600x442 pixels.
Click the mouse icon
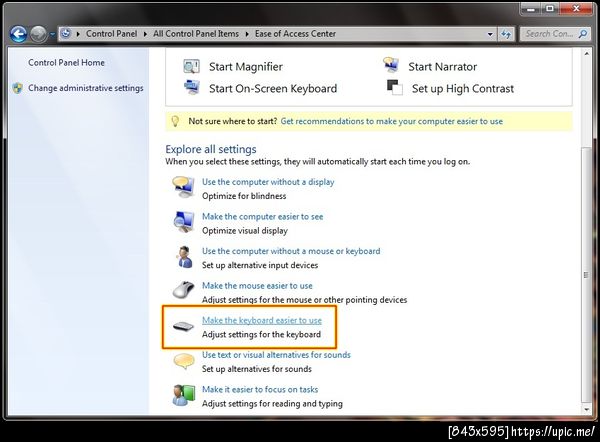[184, 290]
